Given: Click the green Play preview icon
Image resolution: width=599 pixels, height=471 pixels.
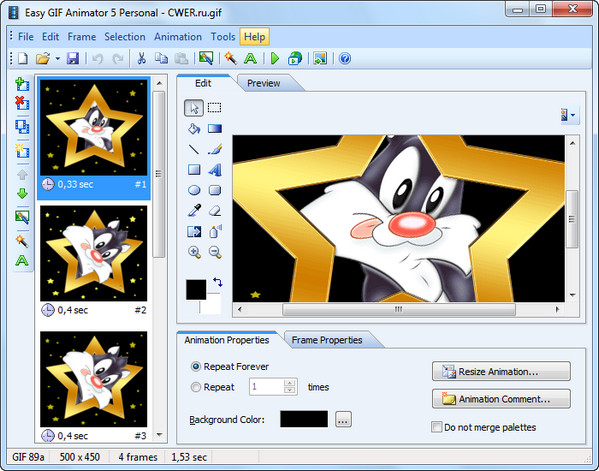Looking at the screenshot, I should click(275, 58).
